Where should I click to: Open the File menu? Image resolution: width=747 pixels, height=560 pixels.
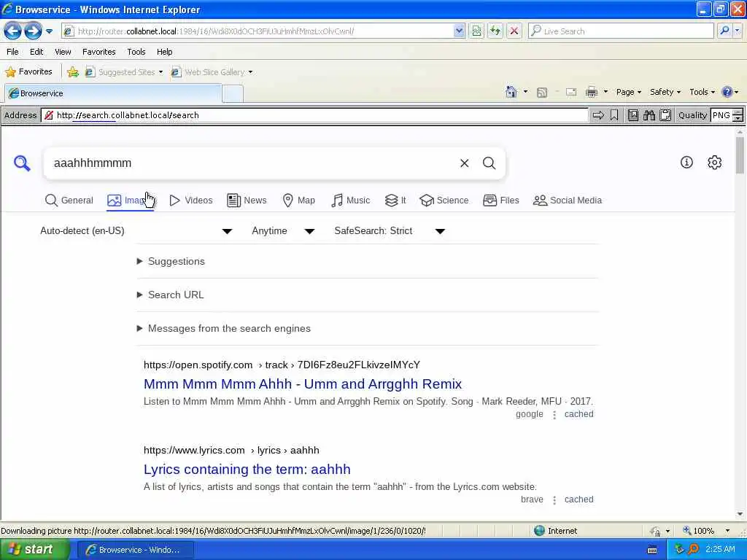click(12, 52)
